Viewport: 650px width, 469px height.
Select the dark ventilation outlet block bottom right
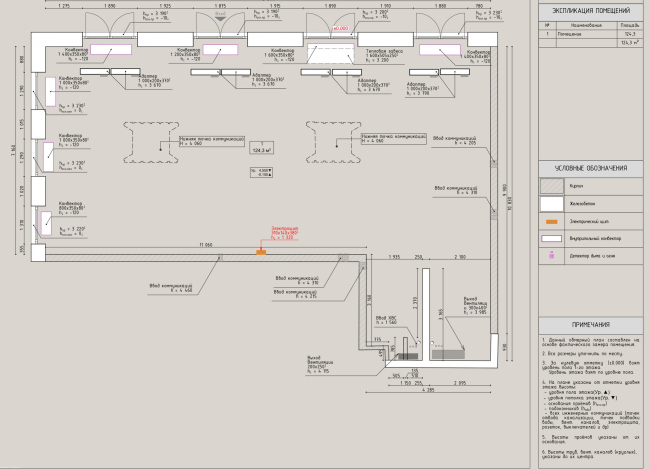[x=448, y=354]
